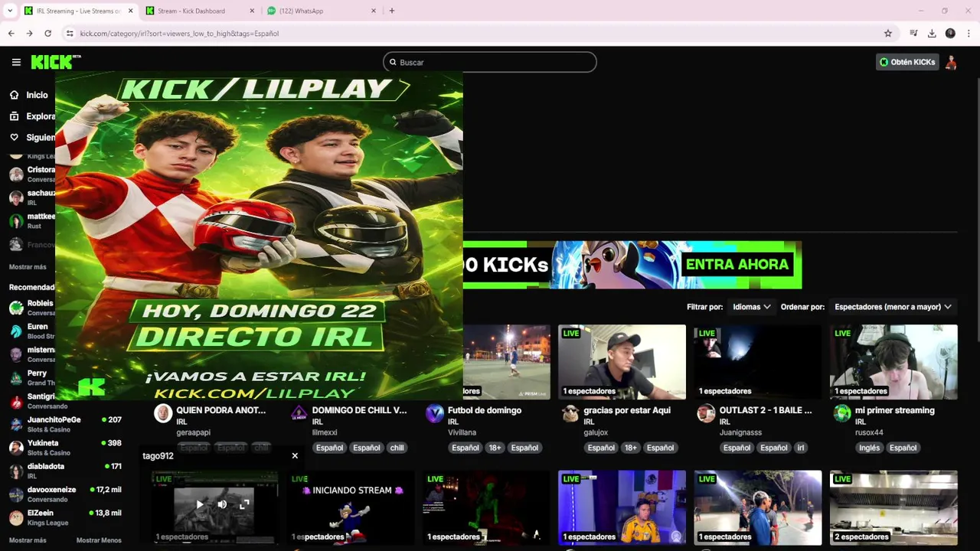Open Perry recommended channel
This screenshot has width=980, height=551.
[x=32, y=377]
